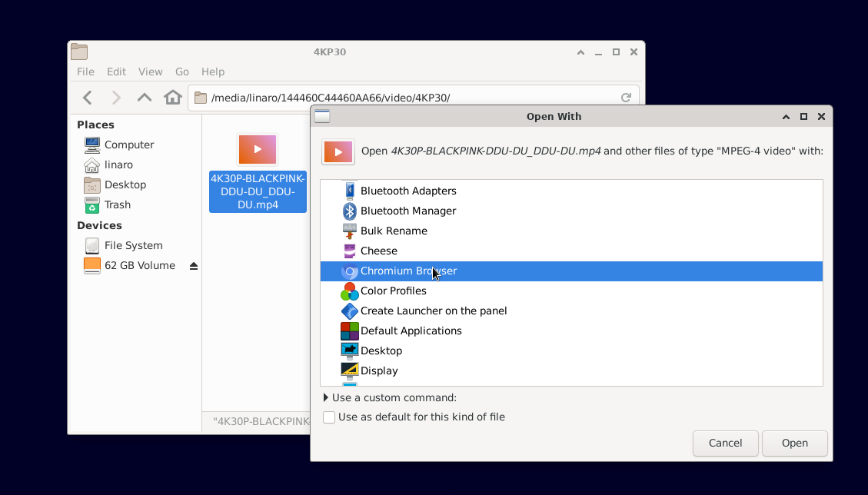Choose the Cheese app icon

coord(349,251)
